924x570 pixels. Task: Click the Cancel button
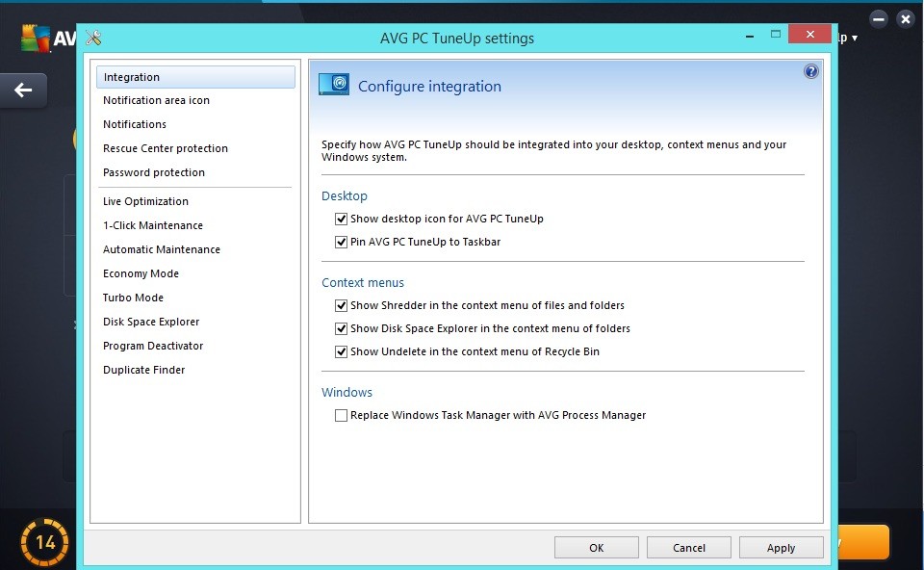pos(689,548)
